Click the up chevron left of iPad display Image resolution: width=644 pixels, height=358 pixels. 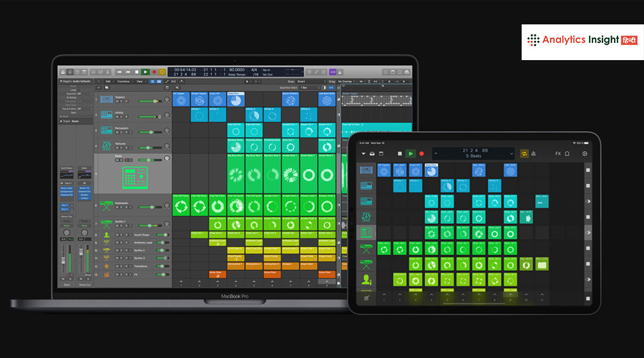(x=436, y=154)
